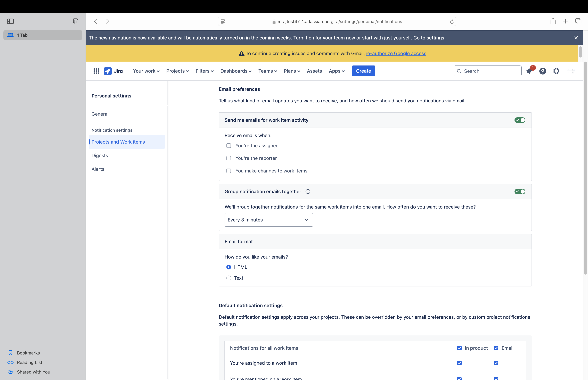Follow the re-authorize Google access link
The width and height of the screenshot is (588, 380).
click(396, 54)
